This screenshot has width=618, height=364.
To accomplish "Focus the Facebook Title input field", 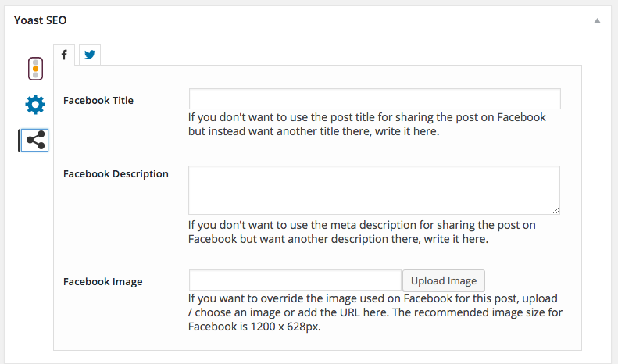I will [375, 99].
